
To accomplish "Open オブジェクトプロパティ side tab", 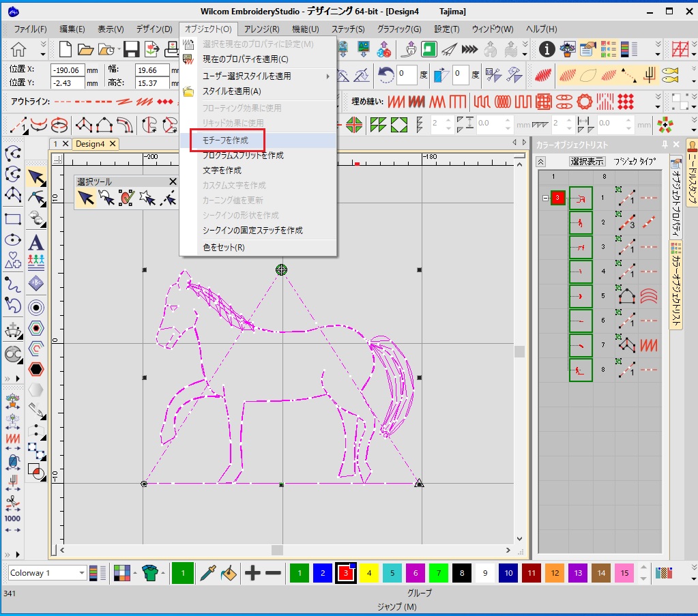I will click(675, 197).
